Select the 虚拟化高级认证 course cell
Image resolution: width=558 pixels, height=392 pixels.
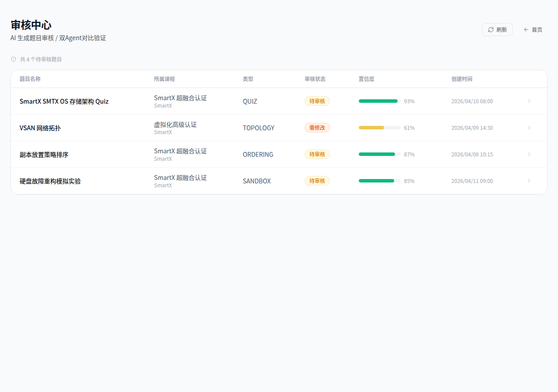pyautogui.click(x=175, y=125)
